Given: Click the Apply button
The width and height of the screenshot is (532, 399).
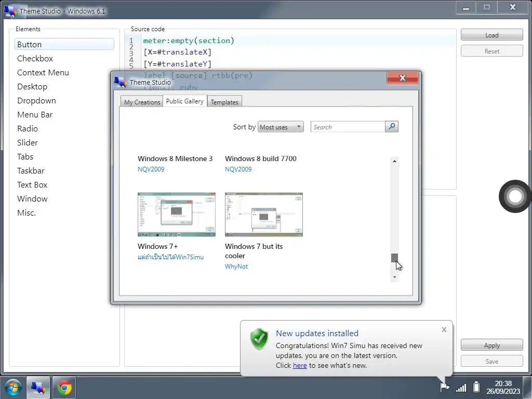Looking at the screenshot, I should tap(491, 345).
